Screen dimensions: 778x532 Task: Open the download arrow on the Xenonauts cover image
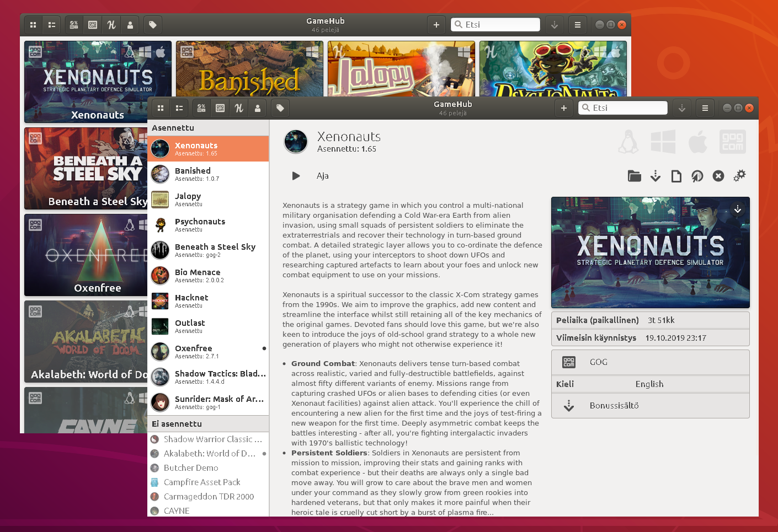(x=738, y=209)
